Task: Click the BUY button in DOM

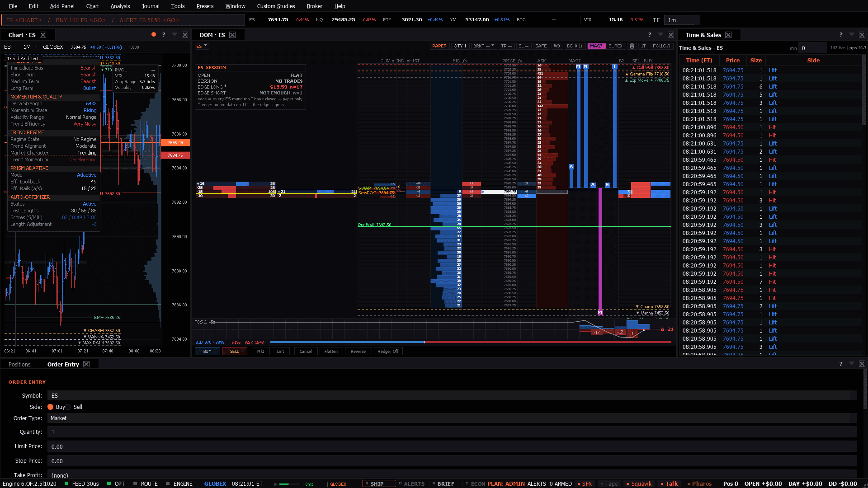Action: tap(208, 352)
